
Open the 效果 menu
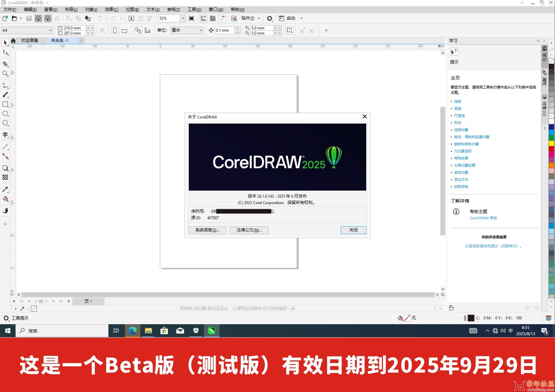pos(111,9)
